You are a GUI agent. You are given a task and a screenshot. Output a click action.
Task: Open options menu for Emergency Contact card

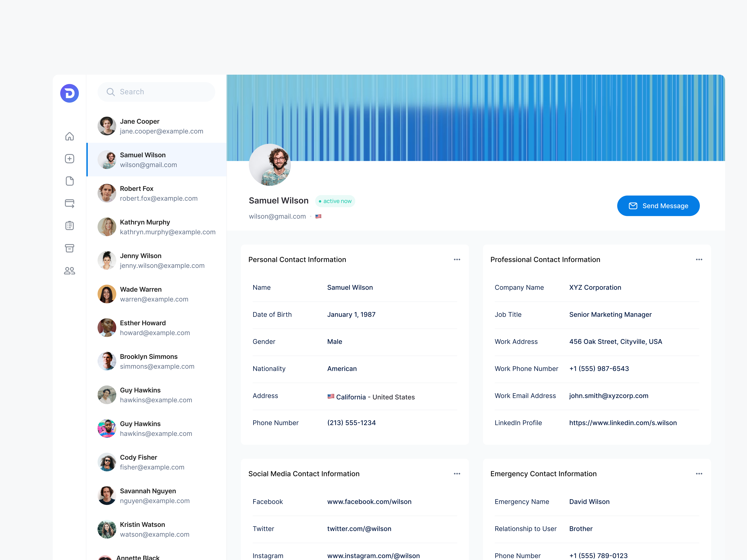coord(699,474)
